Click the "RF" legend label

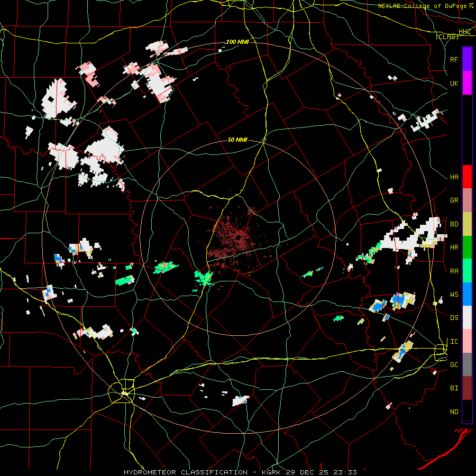[x=454, y=59]
